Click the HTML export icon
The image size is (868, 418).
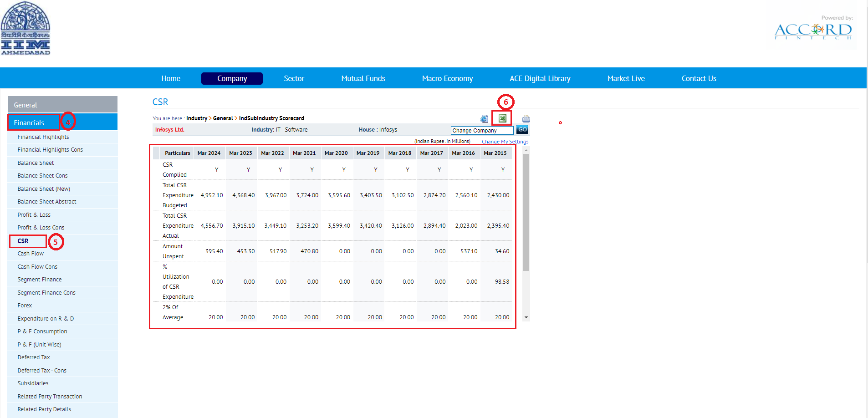point(484,119)
